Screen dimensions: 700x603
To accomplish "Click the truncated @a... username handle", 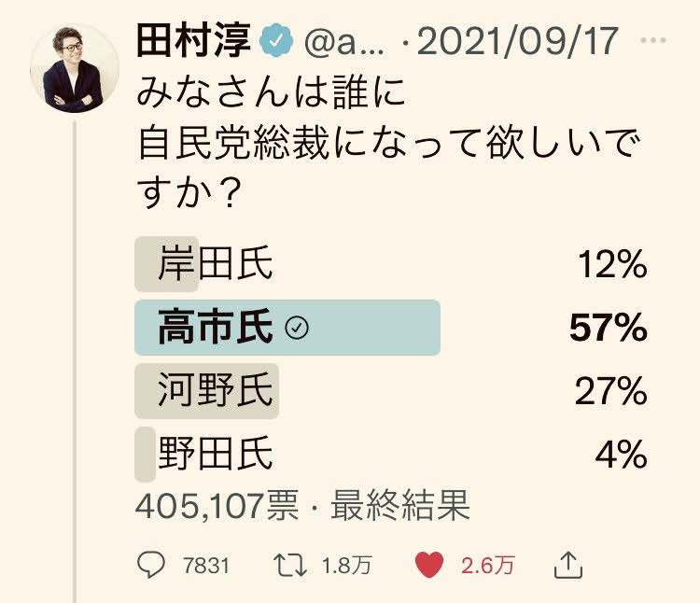I will [x=340, y=43].
